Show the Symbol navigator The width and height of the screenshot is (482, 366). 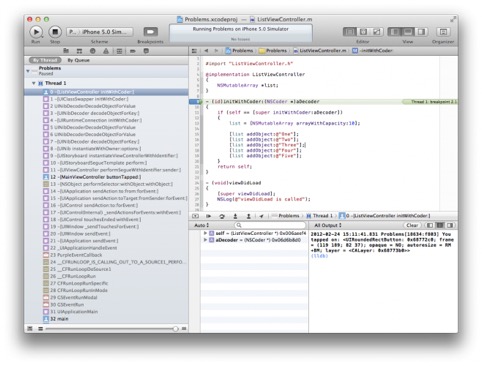[x=79, y=51]
